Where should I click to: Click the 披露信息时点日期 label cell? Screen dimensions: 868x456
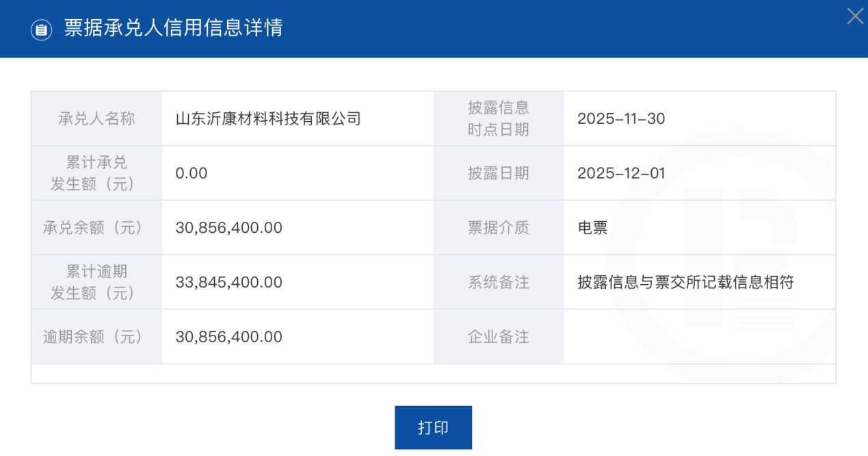[x=498, y=118]
